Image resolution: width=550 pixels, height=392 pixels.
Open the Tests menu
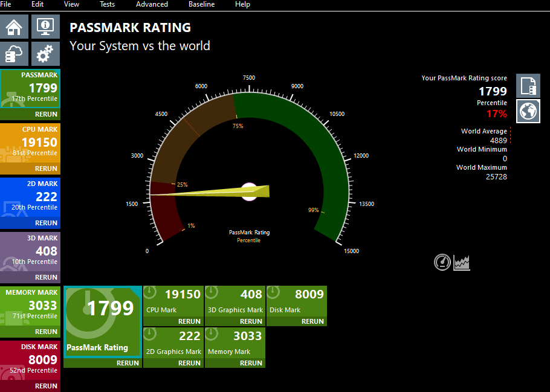tap(107, 4)
